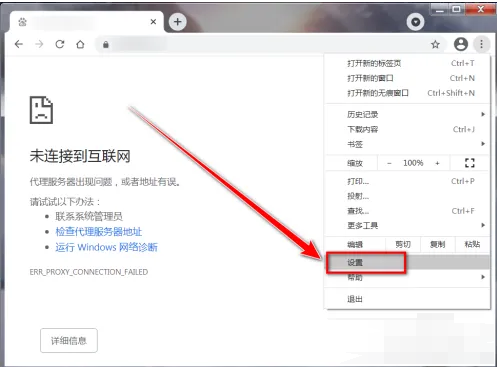Go to the home page icon
Image resolution: width=497 pixels, height=367 pixels.
pyautogui.click(x=80, y=44)
